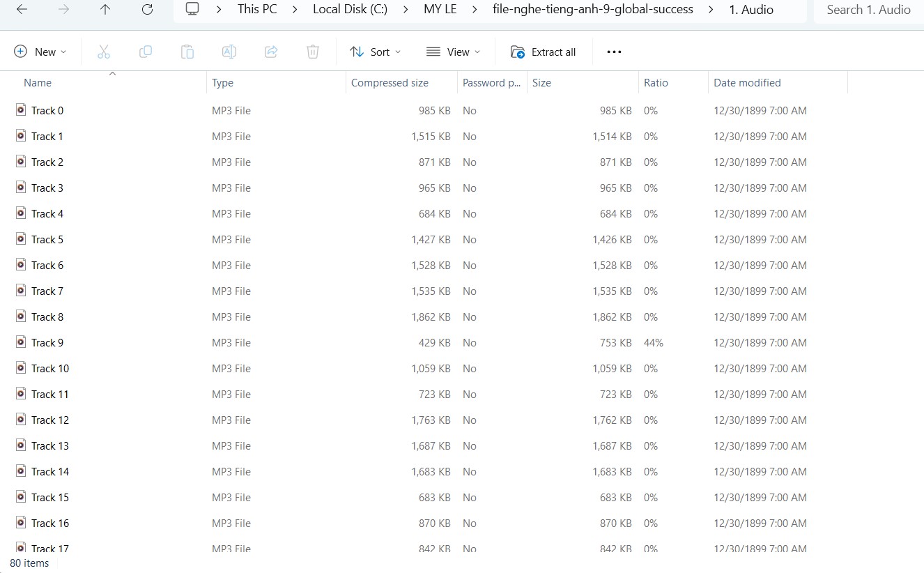924x573 pixels.
Task: Select the Cut icon in the toolbar
Action: point(104,51)
